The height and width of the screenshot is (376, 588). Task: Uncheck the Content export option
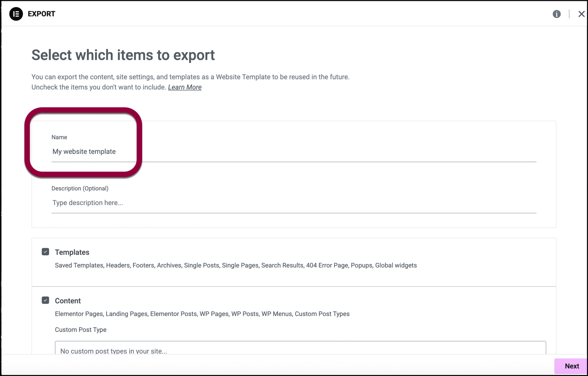coord(45,300)
